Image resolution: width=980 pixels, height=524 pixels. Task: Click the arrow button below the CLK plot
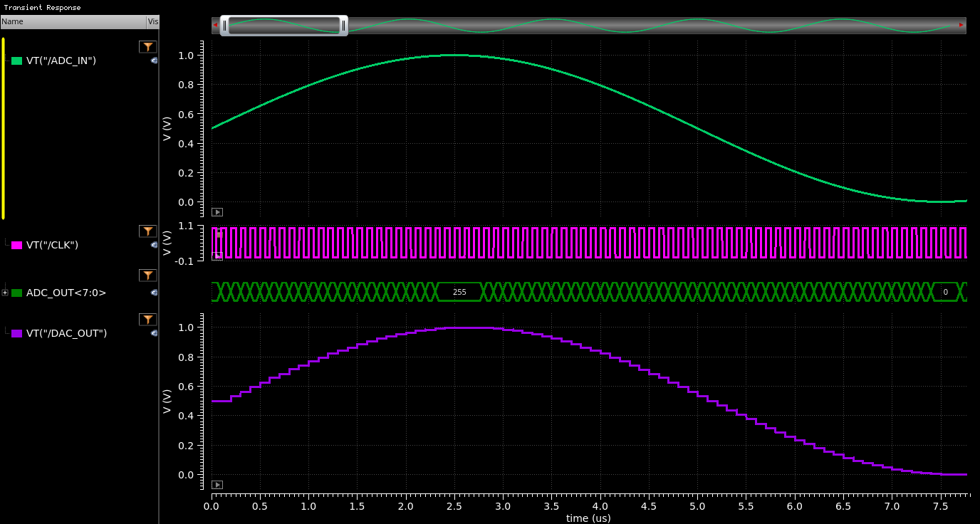point(217,256)
